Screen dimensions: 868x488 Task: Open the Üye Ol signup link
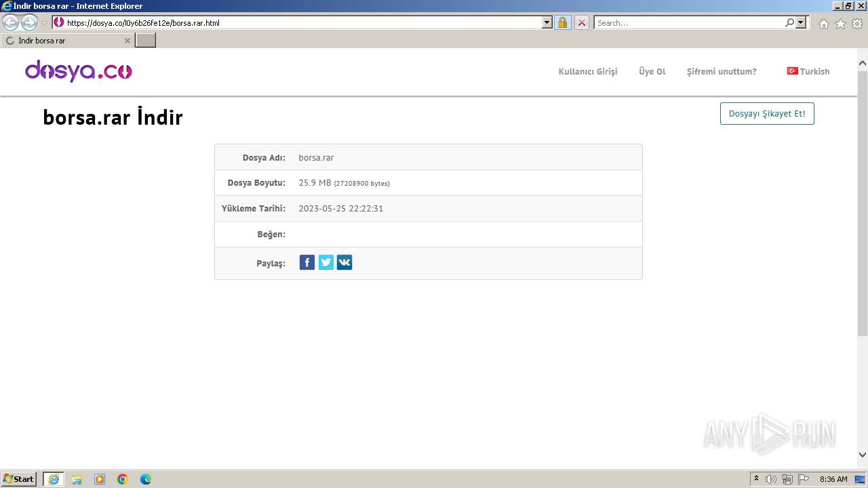[652, 71]
